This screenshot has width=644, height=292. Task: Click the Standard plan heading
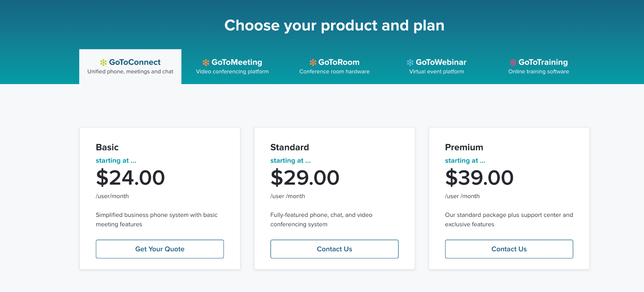[x=290, y=147]
